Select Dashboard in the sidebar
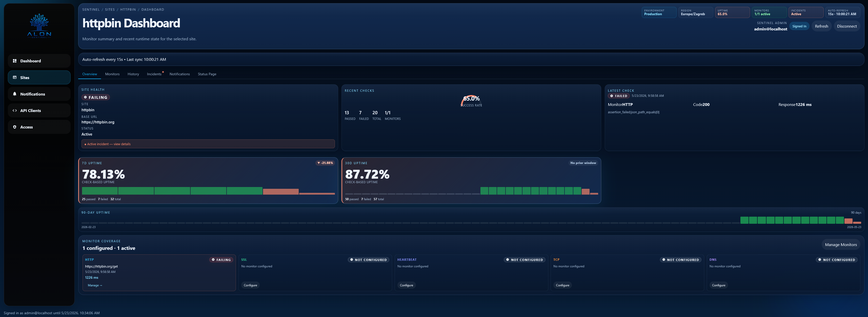The height and width of the screenshot is (317, 868). (39, 61)
